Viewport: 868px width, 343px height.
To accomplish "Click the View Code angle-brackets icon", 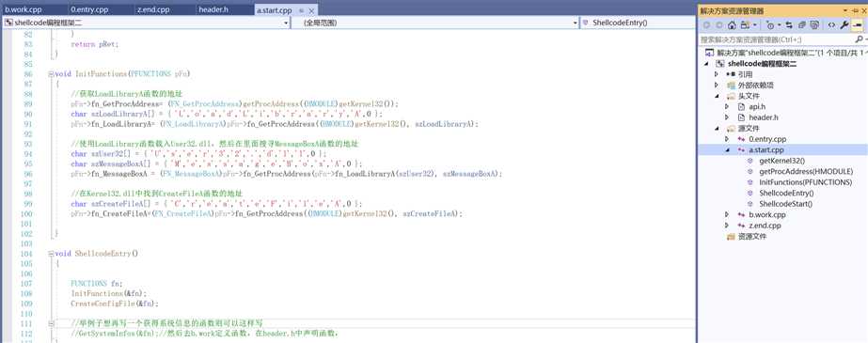I will tap(831, 25).
